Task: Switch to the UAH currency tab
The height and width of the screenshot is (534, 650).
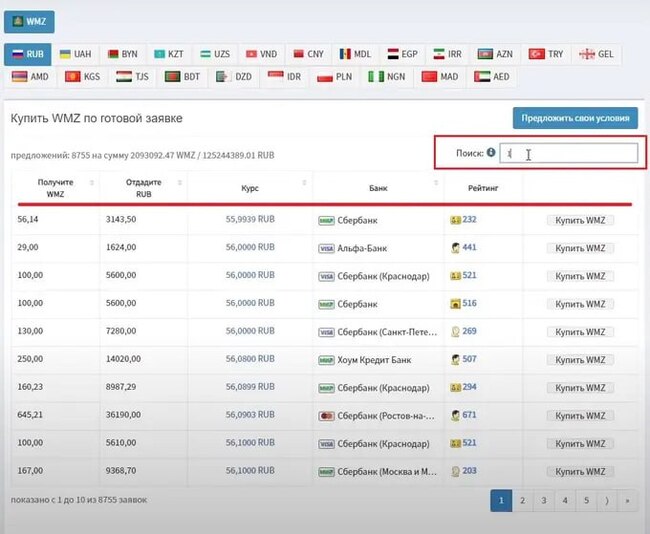Action: pos(75,53)
